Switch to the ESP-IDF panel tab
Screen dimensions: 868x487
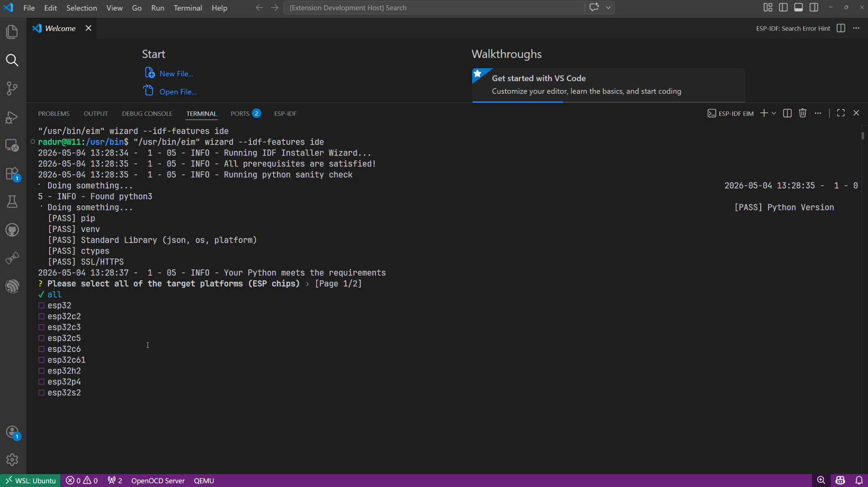285,114
